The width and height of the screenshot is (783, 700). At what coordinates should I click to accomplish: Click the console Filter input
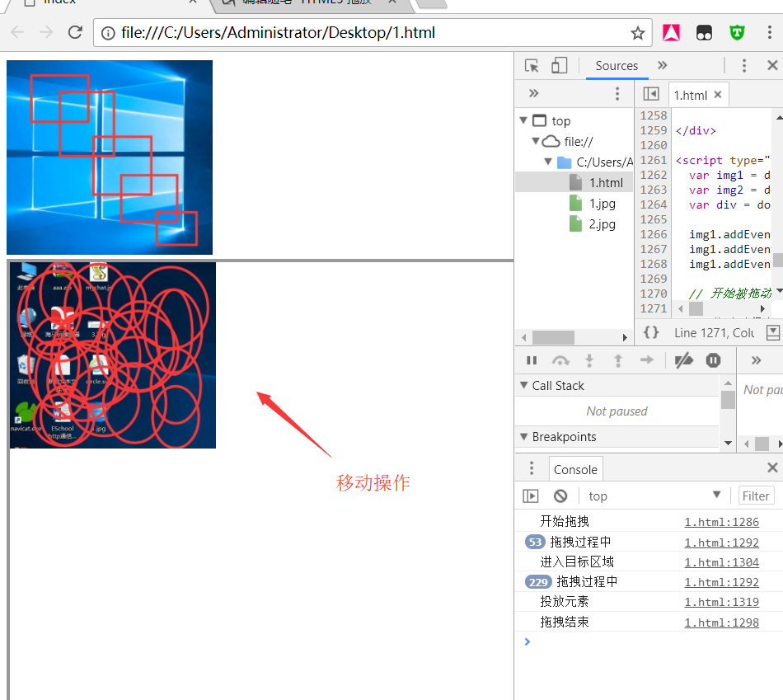point(756,496)
